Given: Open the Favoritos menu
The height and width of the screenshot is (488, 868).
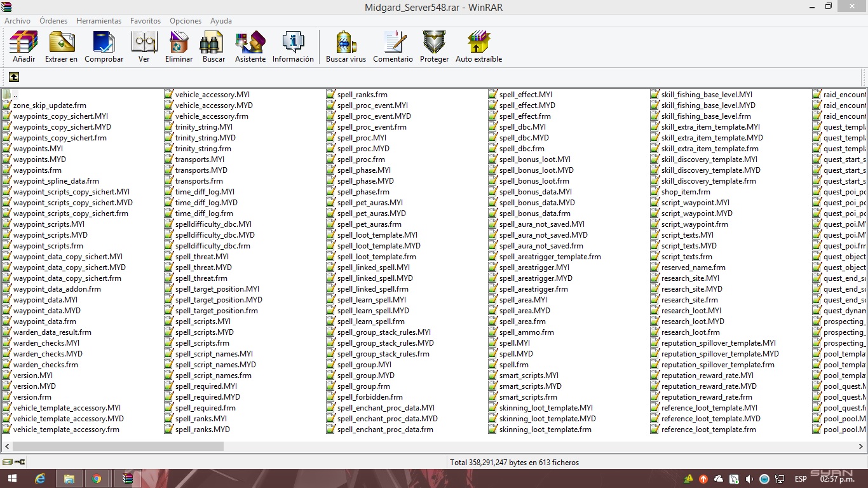Looking at the screenshot, I should pyautogui.click(x=146, y=21).
